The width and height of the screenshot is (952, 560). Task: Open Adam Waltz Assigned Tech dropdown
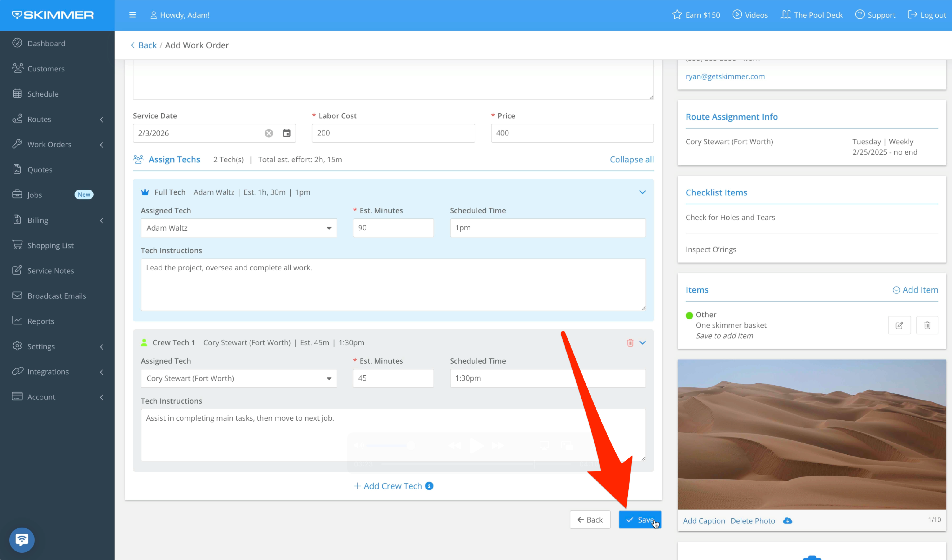click(239, 228)
